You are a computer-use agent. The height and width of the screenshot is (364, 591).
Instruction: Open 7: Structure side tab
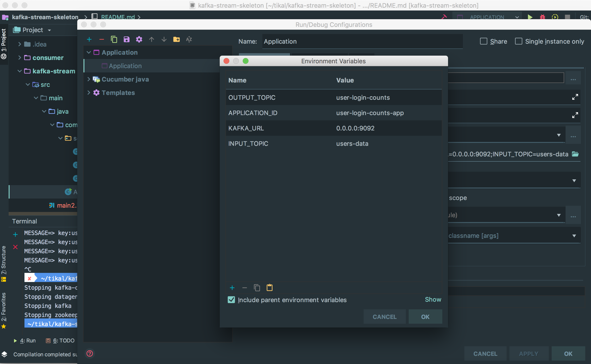point(4,263)
